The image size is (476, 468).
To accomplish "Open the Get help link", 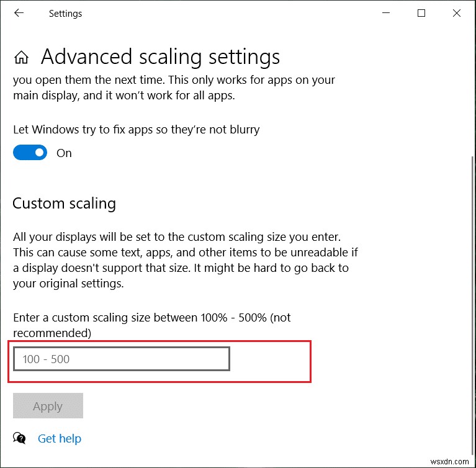I will pyautogui.click(x=60, y=438).
